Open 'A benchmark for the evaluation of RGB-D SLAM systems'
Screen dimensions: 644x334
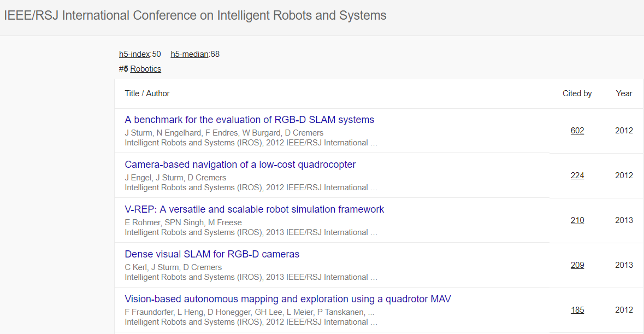(x=249, y=120)
